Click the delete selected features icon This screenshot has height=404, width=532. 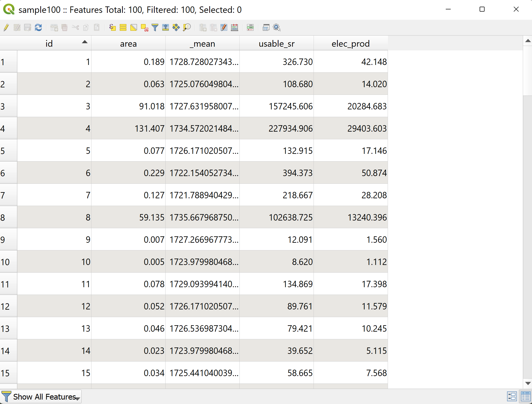tap(64, 28)
